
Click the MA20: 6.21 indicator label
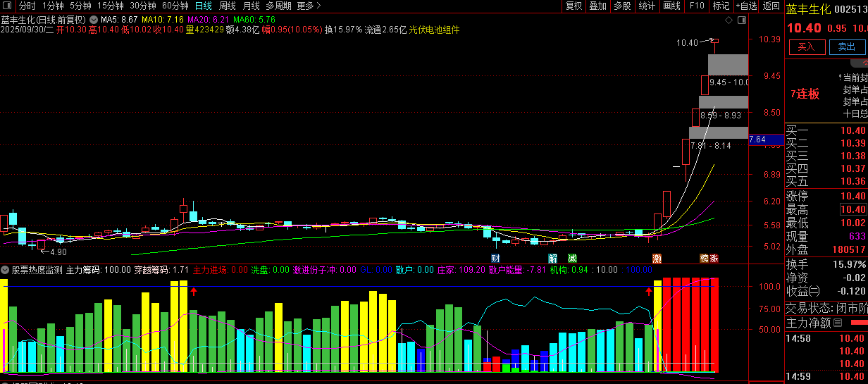209,20
